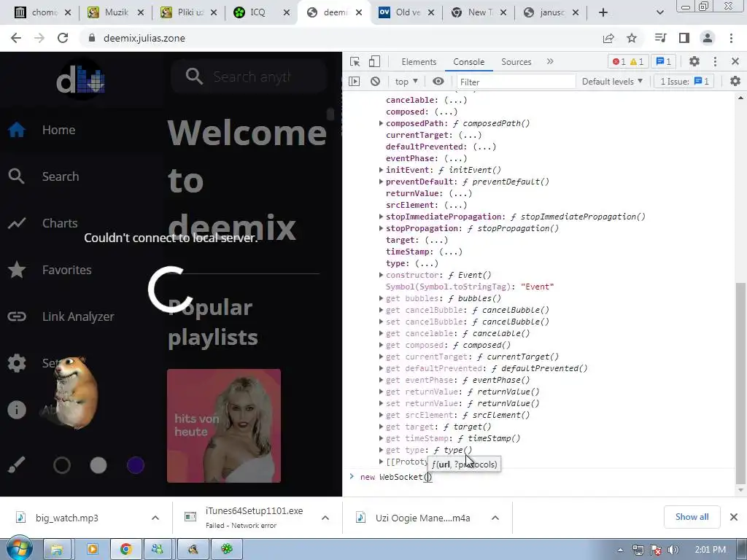Switch to the Muzik browser tab
This screenshot has width=747, height=560.
(x=115, y=12)
